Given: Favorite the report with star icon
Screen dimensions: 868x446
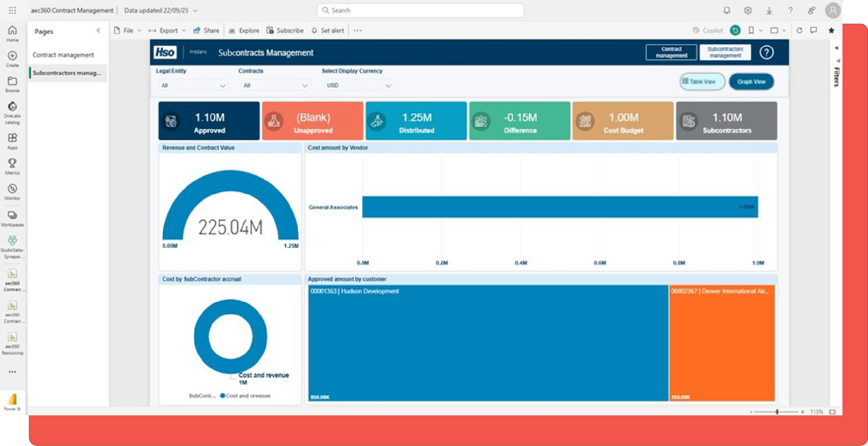Looking at the screenshot, I should point(831,31).
